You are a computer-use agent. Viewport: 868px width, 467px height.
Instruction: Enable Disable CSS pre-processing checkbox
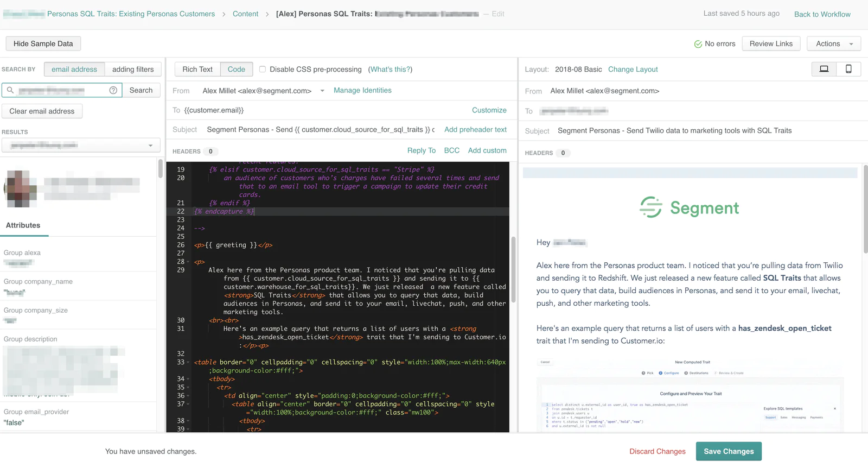click(x=263, y=70)
